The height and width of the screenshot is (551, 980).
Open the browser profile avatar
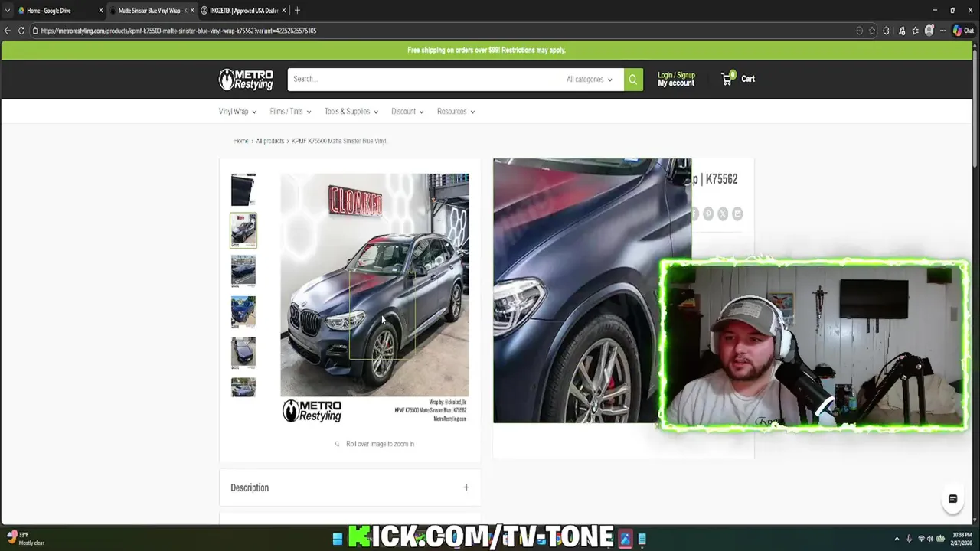pyautogui.click(x=929, y=31)
